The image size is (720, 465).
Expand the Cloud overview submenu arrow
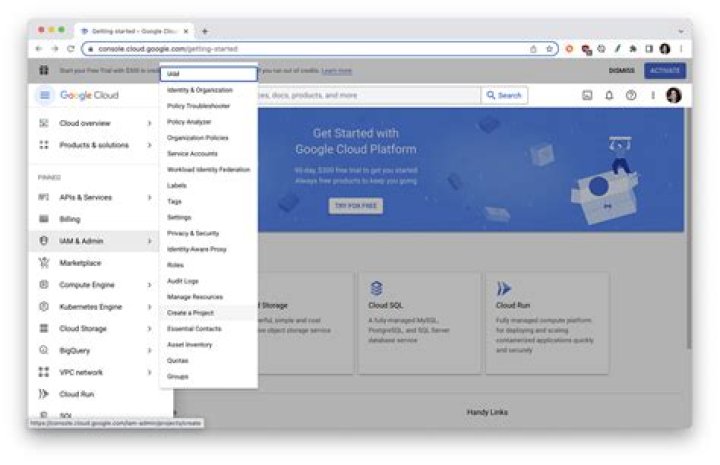[x=149, y=123]
